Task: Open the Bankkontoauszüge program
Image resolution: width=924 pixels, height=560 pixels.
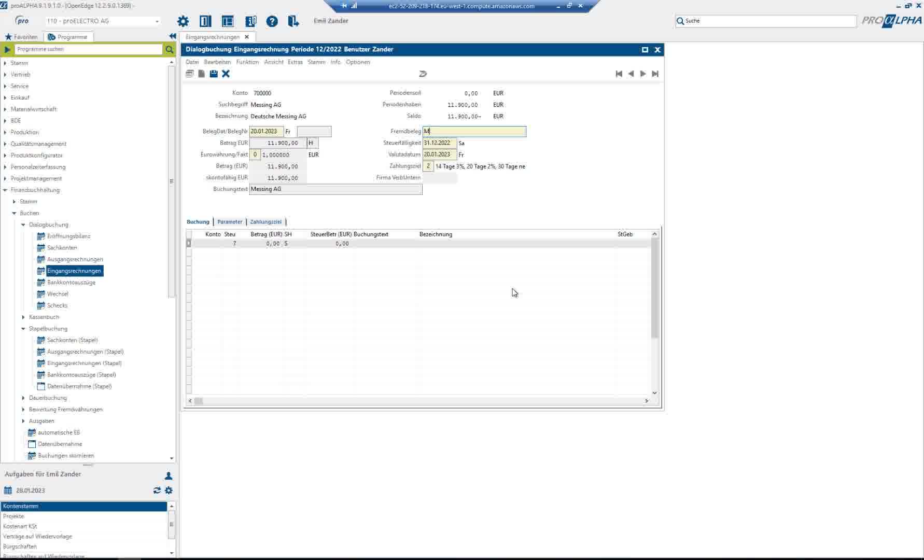Action: 71,283
